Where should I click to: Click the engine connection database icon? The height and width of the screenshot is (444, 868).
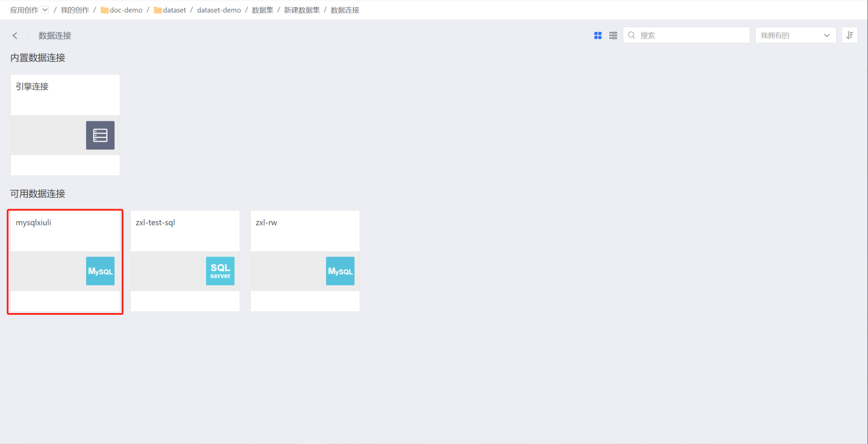point(100,135)
